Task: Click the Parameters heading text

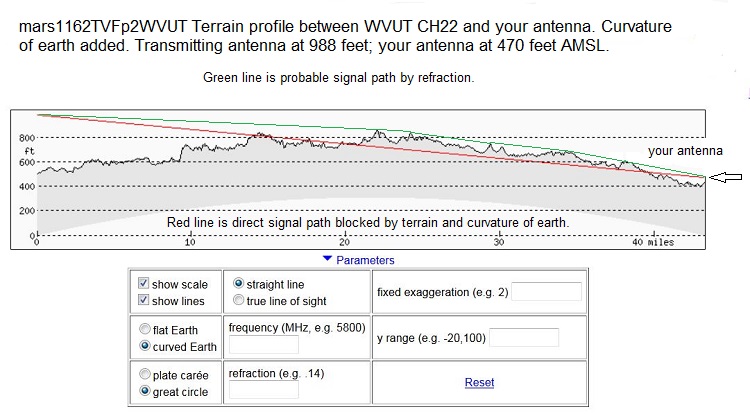Action: coord(365,260)
